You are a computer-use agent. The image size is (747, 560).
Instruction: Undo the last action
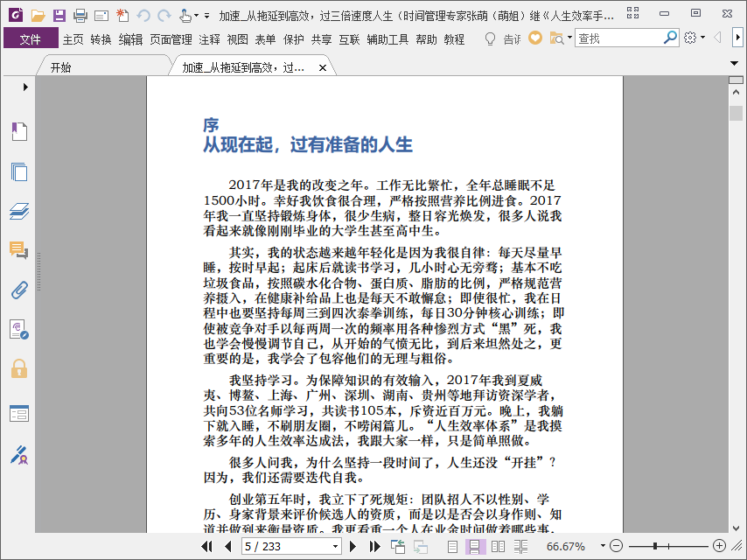[143, 16]
